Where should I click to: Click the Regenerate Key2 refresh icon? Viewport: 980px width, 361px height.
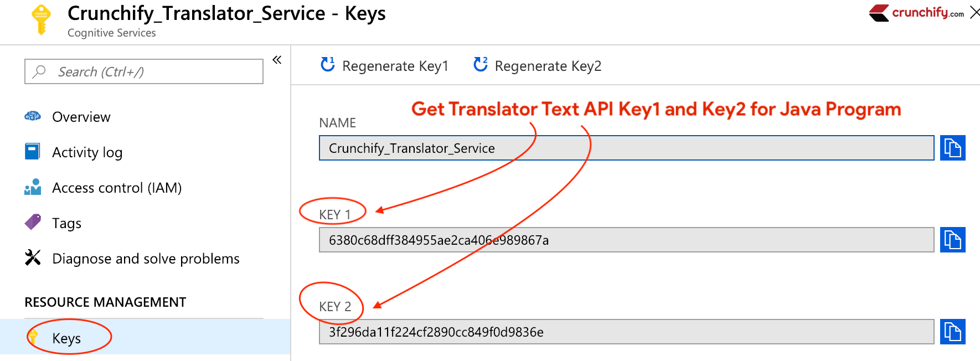[480, 64]
